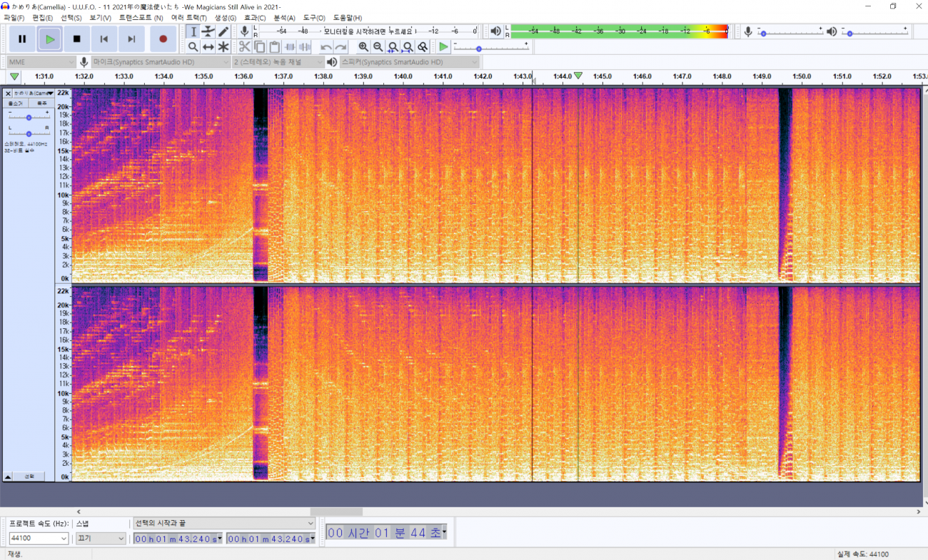The image size is (928, 560).
Task: Open the audio position time format arrow
Action: click(444, 532)
